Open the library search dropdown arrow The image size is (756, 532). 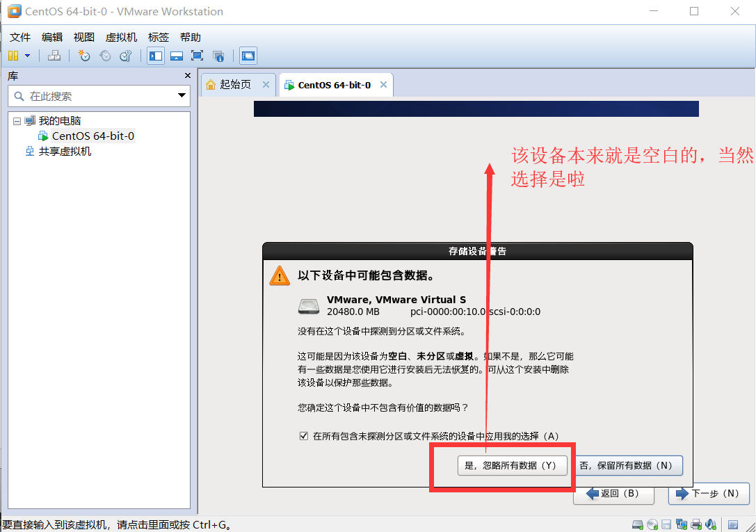pyautogui.click(x=182, y=95)
